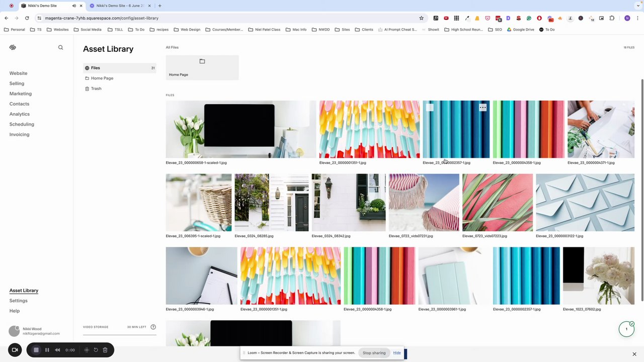Open image Elevae_23_0000004371-1.jpg
This screenshot has height=362, width=644.
[x=601, y=129]
